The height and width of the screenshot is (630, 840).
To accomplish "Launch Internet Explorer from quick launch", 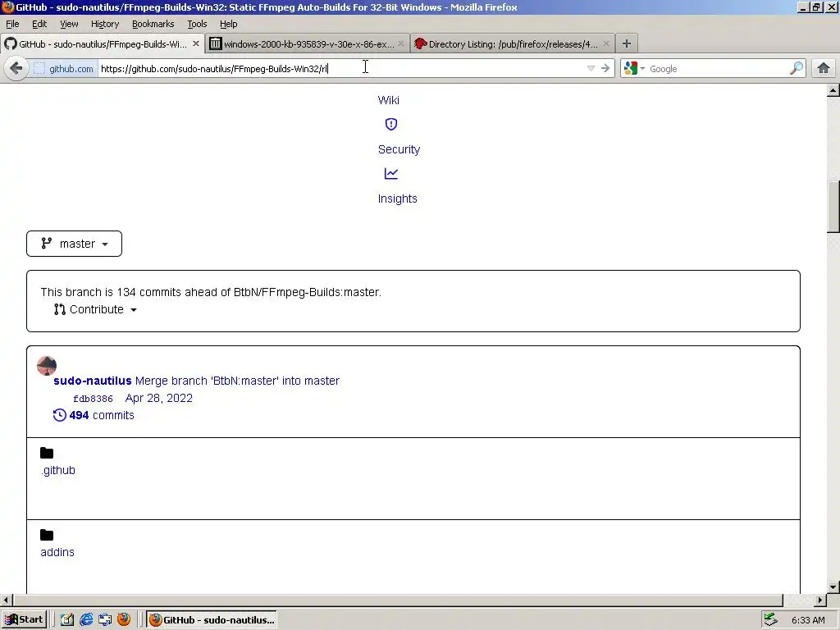I will click(x=86, y=620).
